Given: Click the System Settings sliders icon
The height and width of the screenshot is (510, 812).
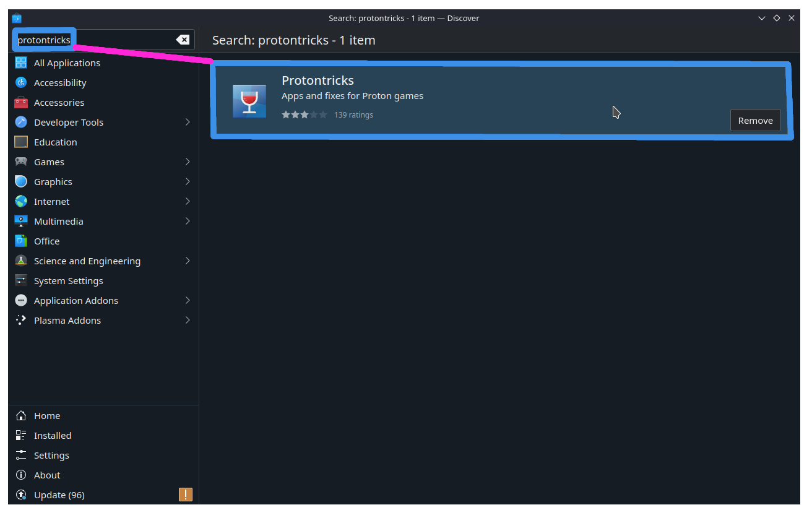Looking at the screenshot, I should 21,280.
